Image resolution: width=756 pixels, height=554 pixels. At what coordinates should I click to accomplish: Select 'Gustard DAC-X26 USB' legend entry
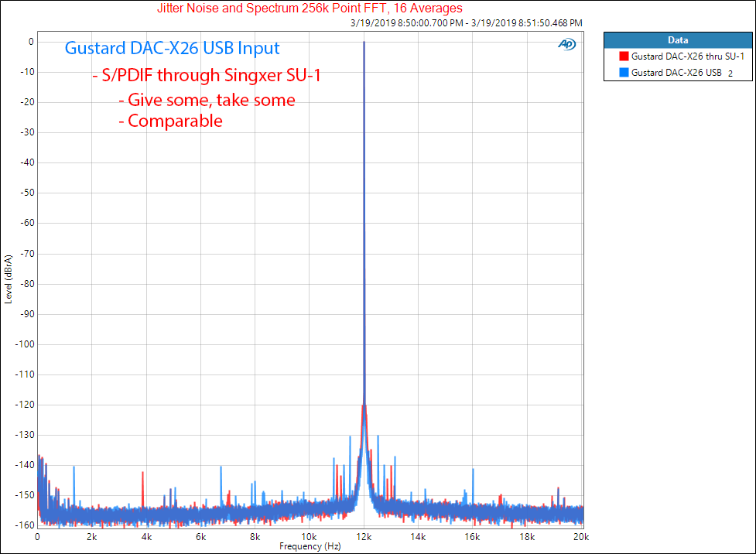(676, 72)
